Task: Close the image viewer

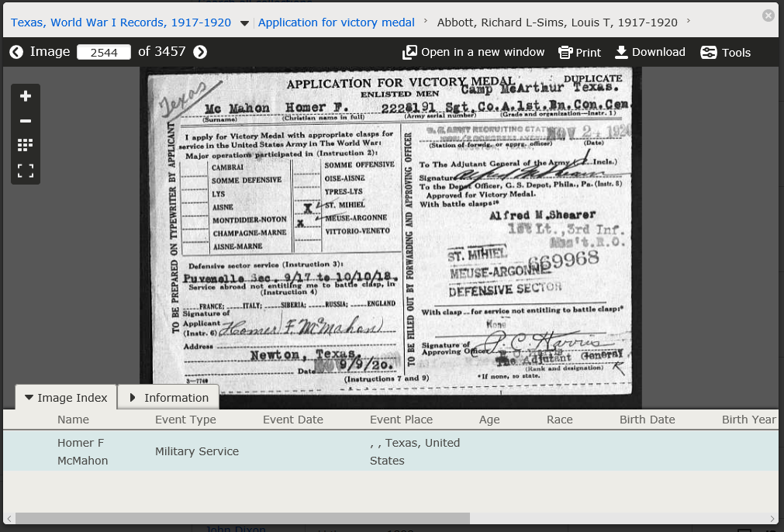Action: pos(768,16)
